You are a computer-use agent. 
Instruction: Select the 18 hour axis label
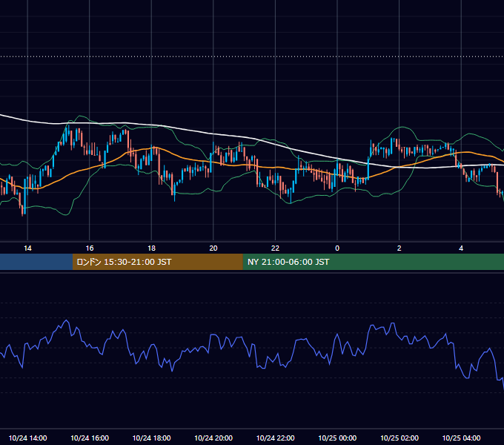[x=151, y=248]
